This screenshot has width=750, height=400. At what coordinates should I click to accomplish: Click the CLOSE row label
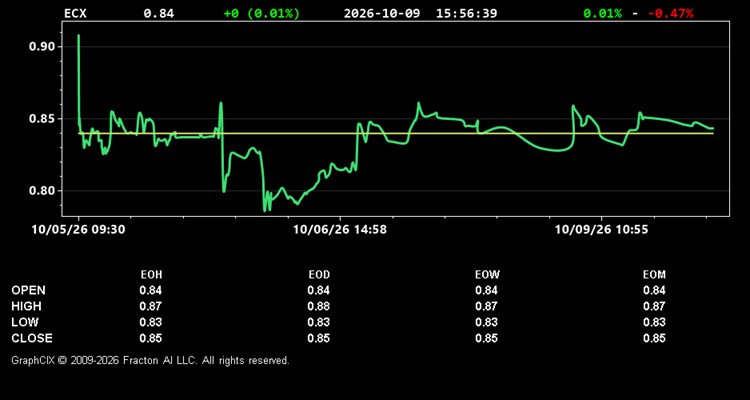pyautogui.click(x=32, y=338)
